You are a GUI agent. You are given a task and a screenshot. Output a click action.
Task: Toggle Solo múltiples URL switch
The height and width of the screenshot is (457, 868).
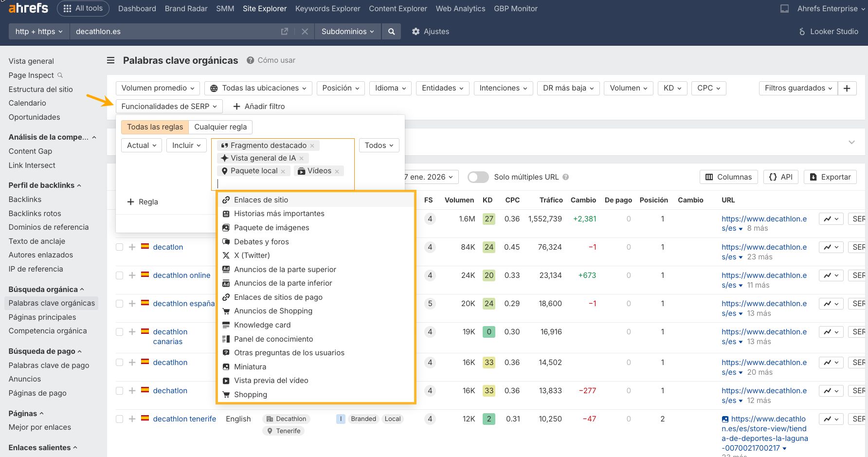[x=478, y=177]
